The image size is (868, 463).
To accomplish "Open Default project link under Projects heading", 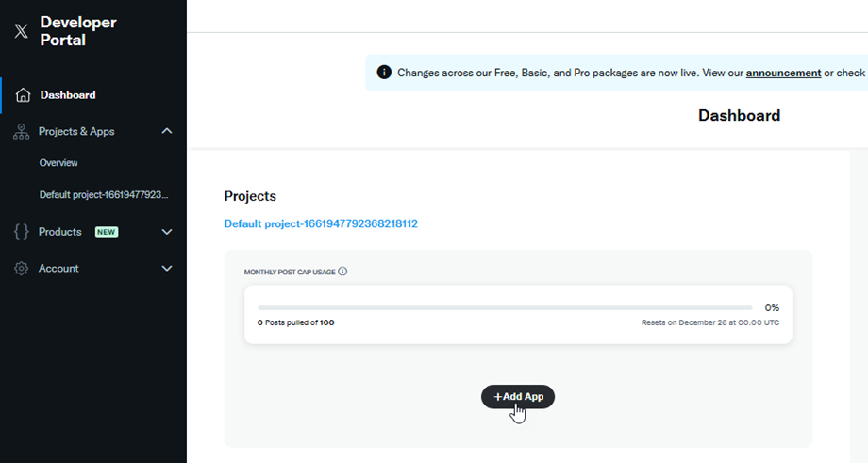I will pos(321,224).
